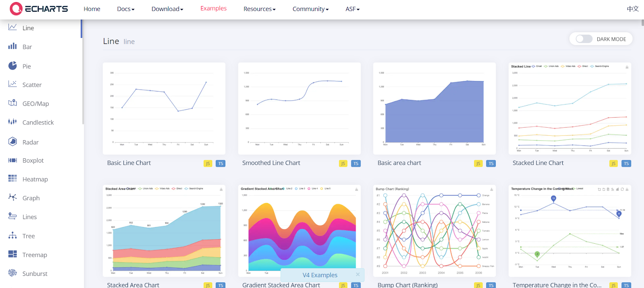Viewport: 644px width, 288px height.
Task: Expand the Community dropdown menu
Action: [310, 9]
